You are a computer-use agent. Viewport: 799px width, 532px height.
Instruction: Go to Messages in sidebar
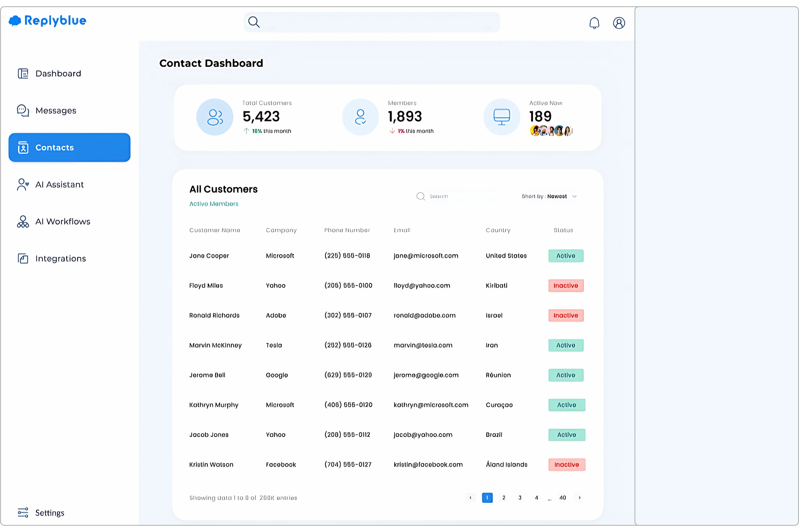pyautogui.click(x=56, y=111)
